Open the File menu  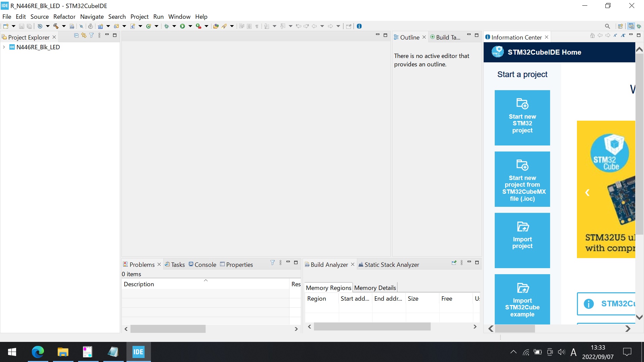coord(7,16)
